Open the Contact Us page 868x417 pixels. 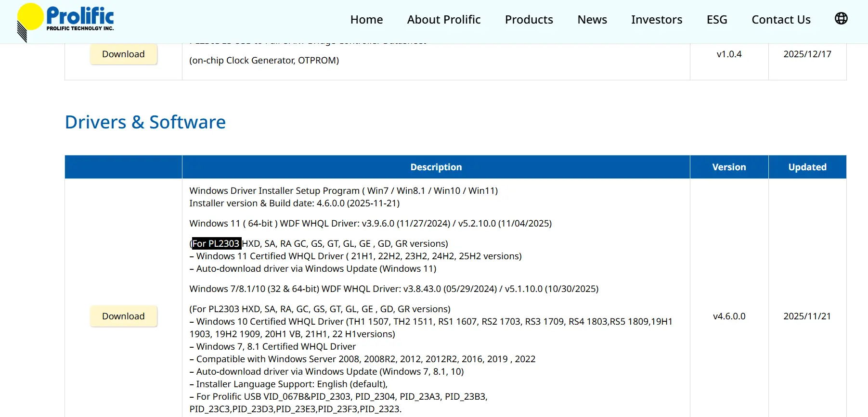coord(781,20)
